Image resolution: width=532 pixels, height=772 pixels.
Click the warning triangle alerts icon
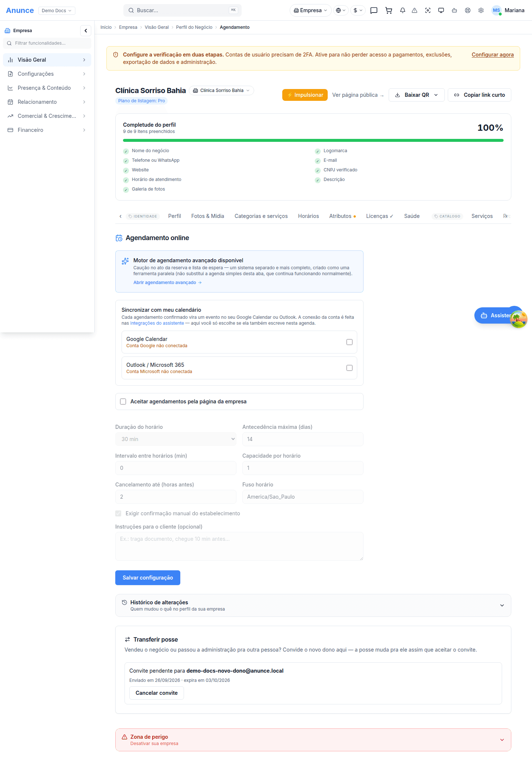coord(415,10)
